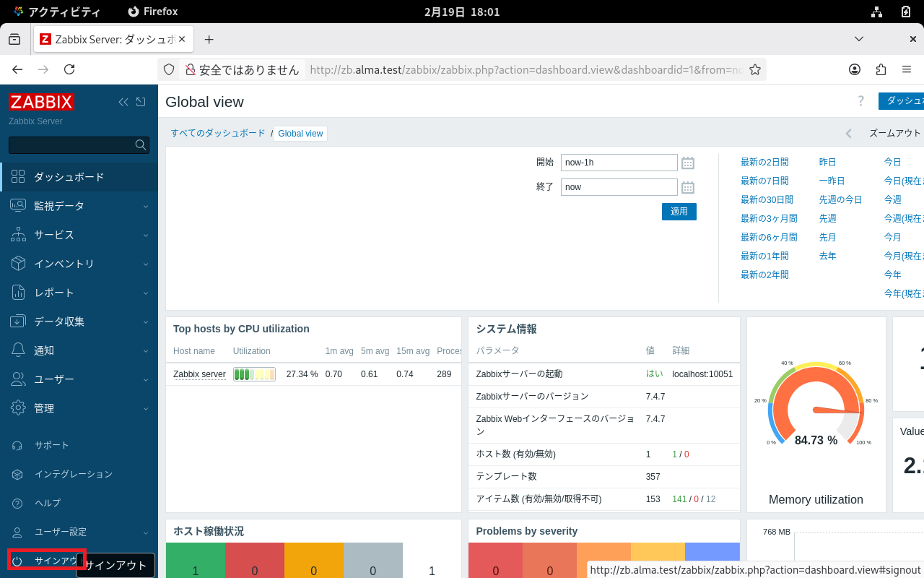The height and width of the screenshot is (578, 924).
Task: Open the power status icon in the top bar
Action: click(x=906, y=12)
